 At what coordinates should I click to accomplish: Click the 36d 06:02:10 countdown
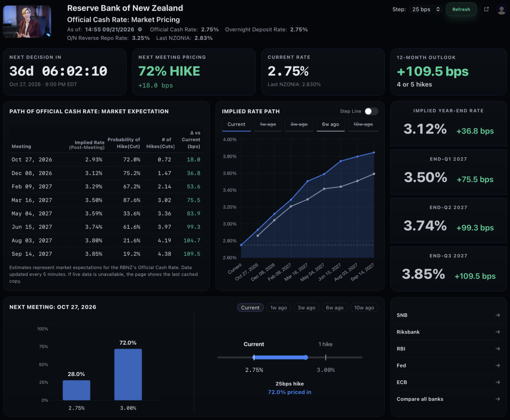tap(58, 71)
